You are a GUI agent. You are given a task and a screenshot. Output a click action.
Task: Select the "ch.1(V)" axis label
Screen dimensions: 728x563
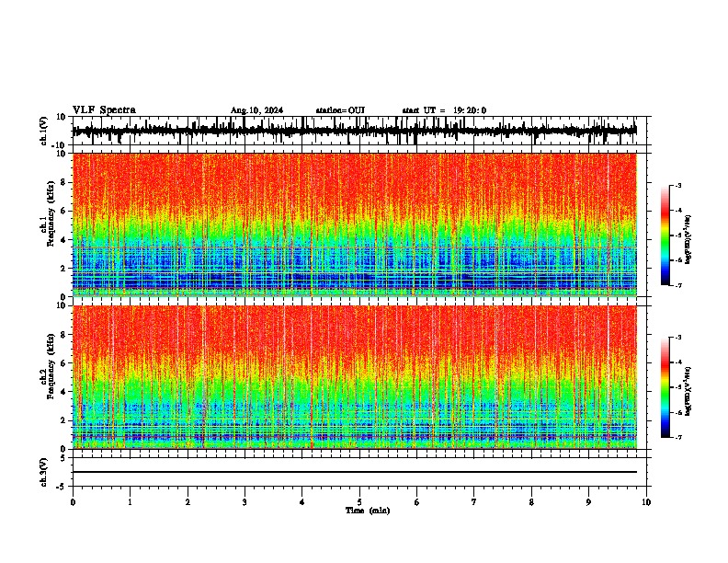[x=44, y=132]
